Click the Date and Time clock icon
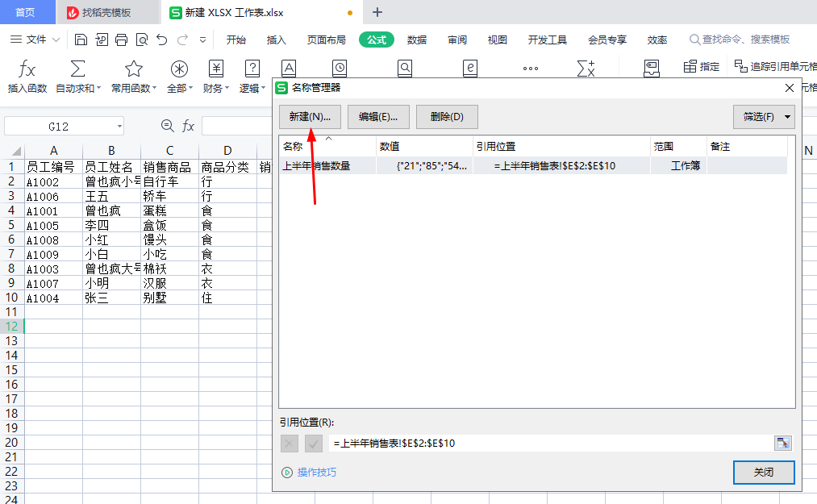 [x=340, y=69]
